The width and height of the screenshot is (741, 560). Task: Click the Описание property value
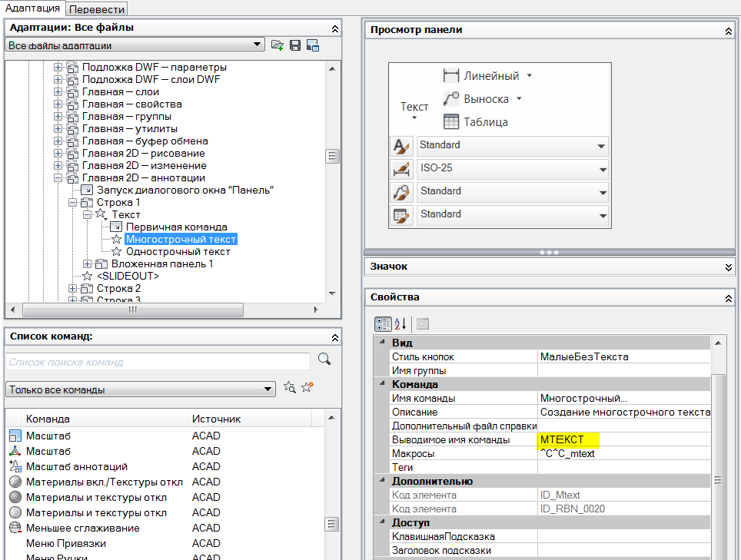tap(625, 413)
